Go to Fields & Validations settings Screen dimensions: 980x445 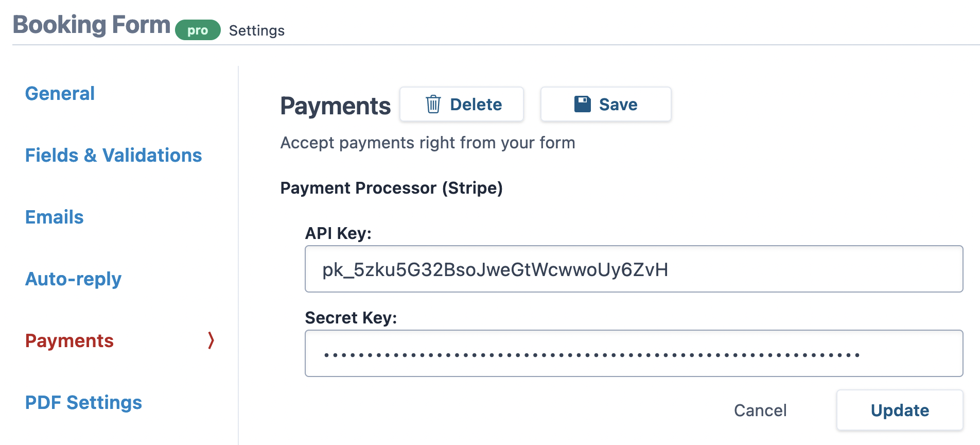(x=113, y=155)
